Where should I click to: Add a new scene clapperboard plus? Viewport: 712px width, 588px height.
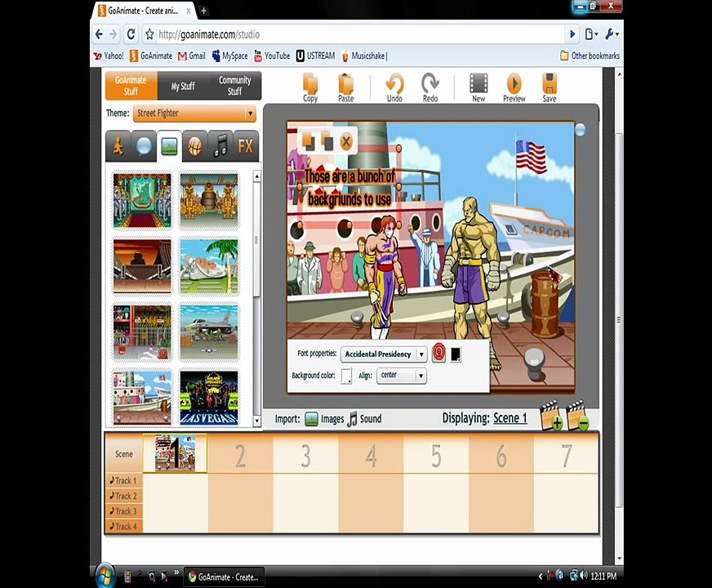coord(552,415)
